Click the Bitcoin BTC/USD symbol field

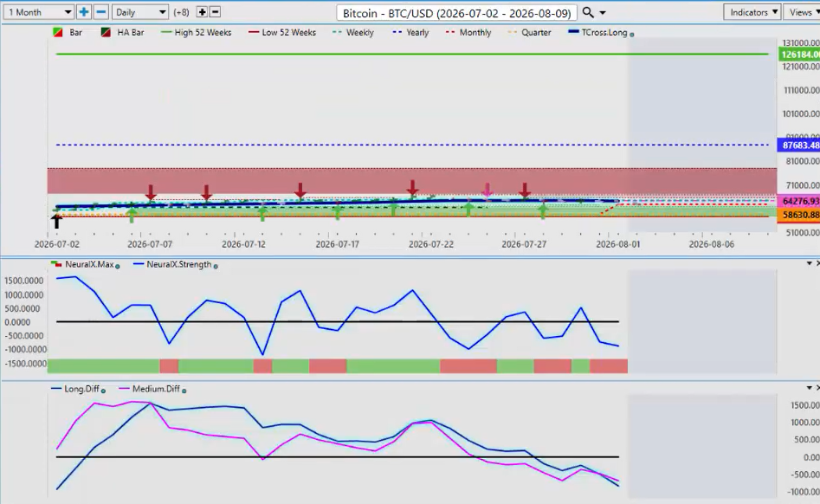point(456,12)
